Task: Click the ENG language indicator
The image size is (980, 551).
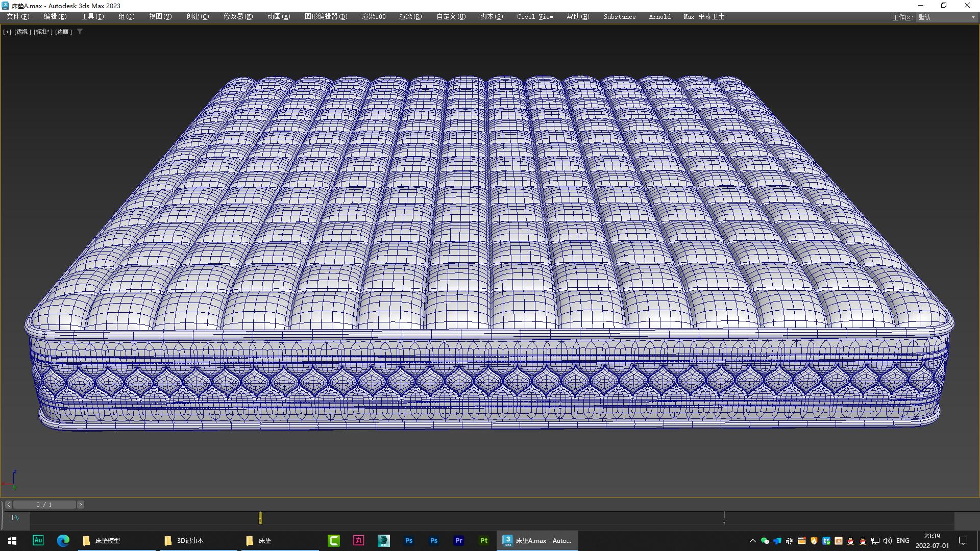Action: 903,540
